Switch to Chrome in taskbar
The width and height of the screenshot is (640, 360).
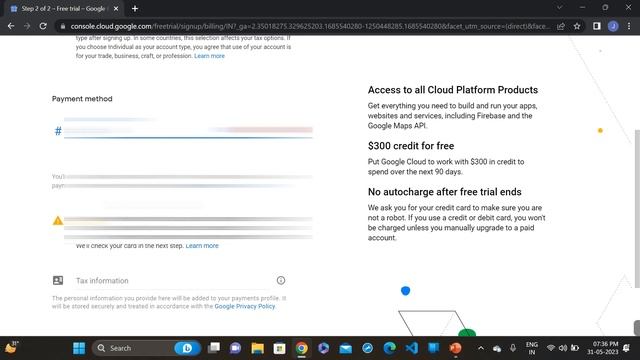point(302,348)
